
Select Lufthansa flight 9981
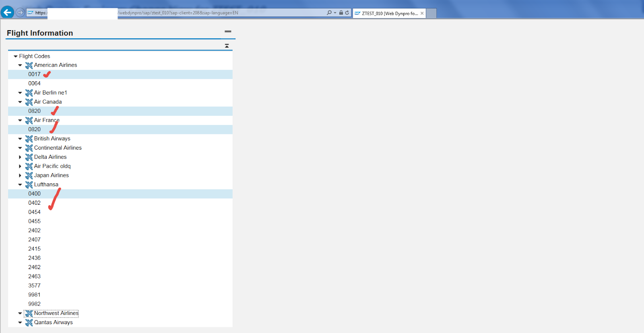[120, 295]
